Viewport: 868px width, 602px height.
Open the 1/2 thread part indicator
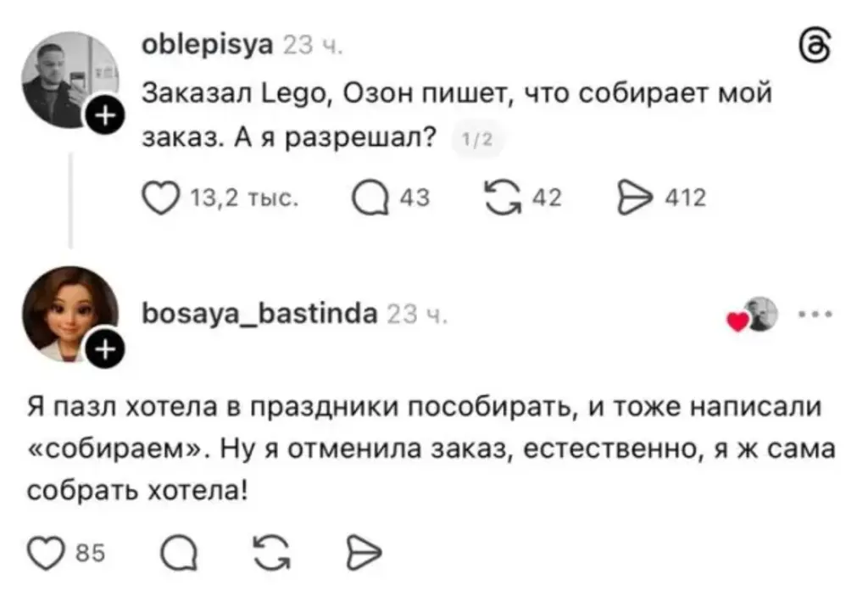point(477,140)
